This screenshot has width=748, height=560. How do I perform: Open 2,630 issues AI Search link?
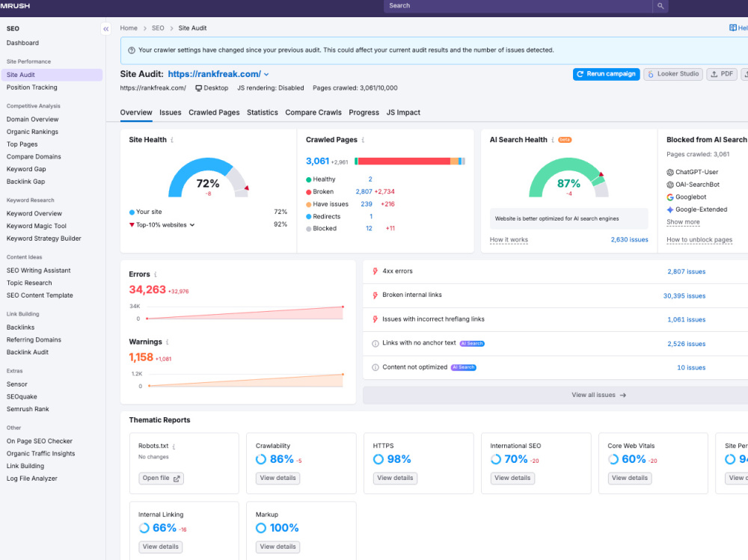(629, 239)
